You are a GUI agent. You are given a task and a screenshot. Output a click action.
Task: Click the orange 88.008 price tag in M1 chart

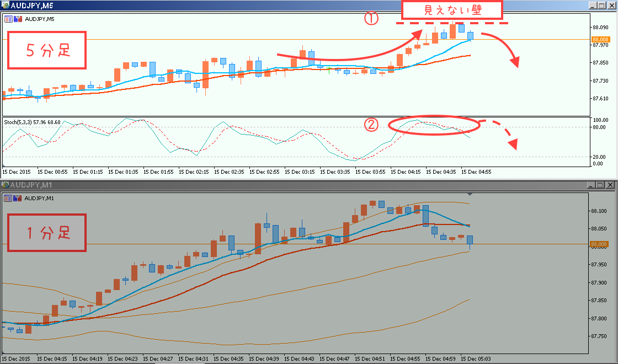pyautogui.click(x=599, y=244)
